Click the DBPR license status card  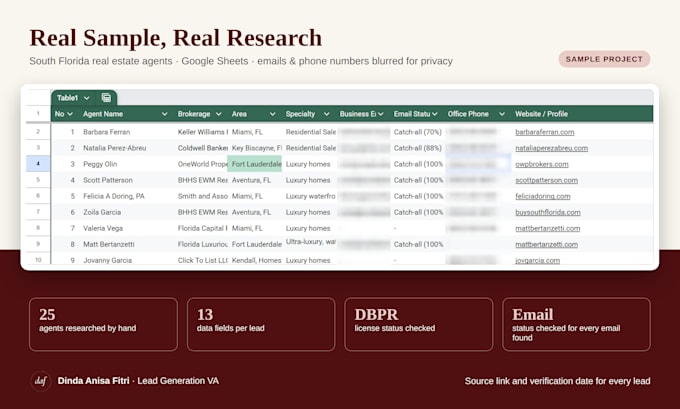418,324
